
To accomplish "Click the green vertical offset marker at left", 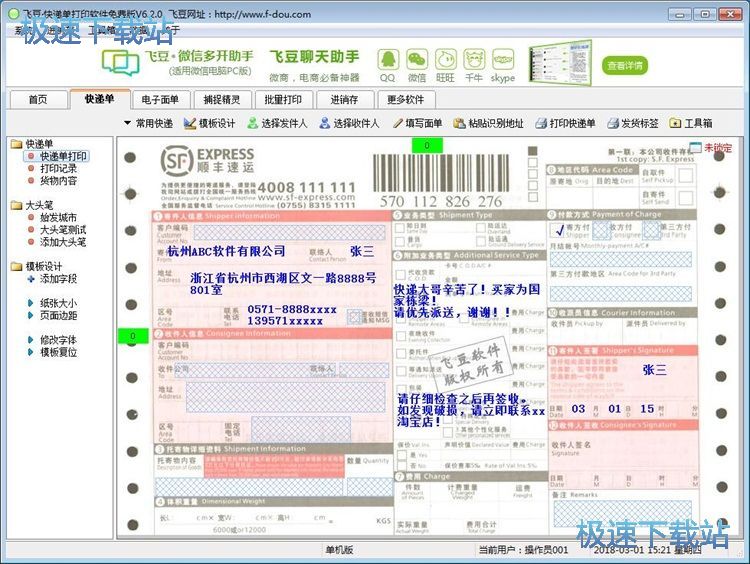I will click(133, 336).
